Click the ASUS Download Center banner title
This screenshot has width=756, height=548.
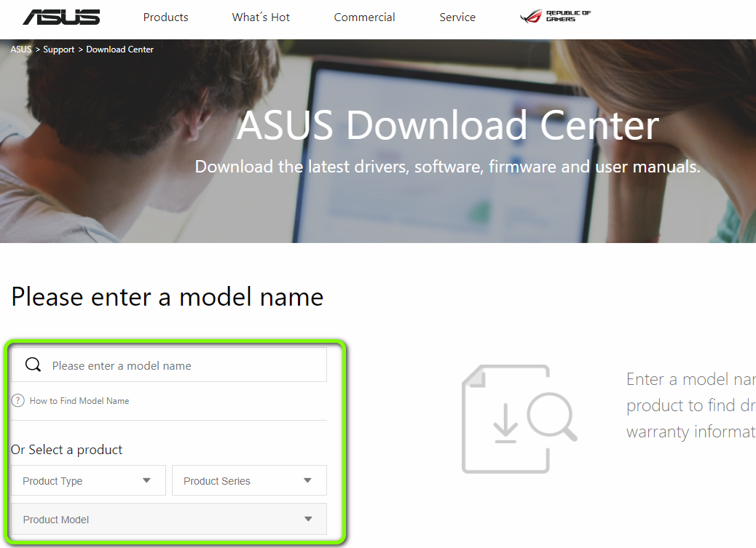tap(448, 125)
